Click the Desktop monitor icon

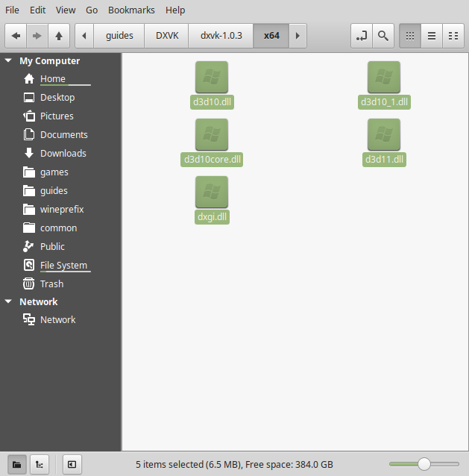[29, 98]
